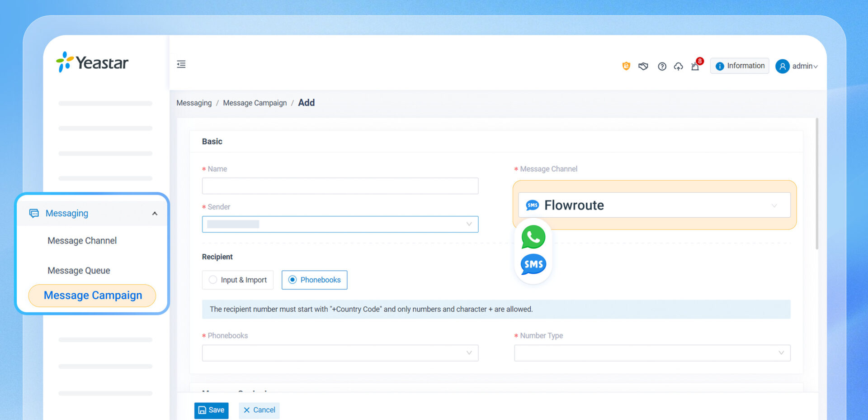The height and width of the screenshot is (420, 868).
Task: Open the notifications bell with badge
Action: [696, 65]
